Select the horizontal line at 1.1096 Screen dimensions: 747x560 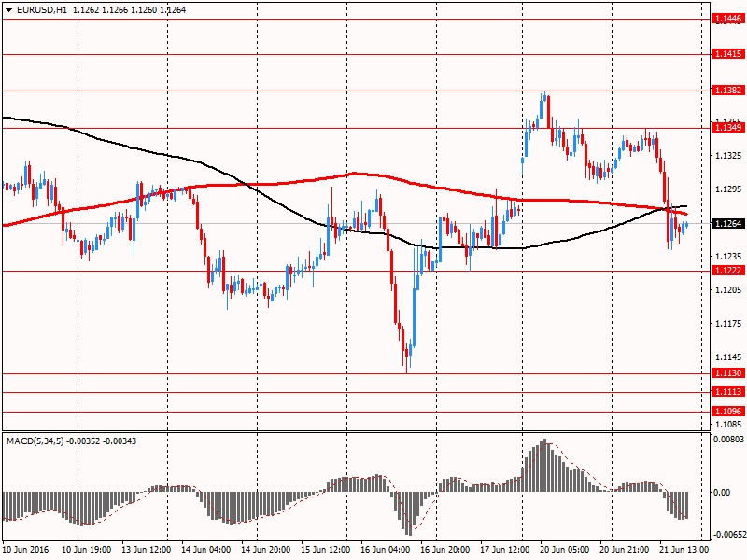(357, 412)
